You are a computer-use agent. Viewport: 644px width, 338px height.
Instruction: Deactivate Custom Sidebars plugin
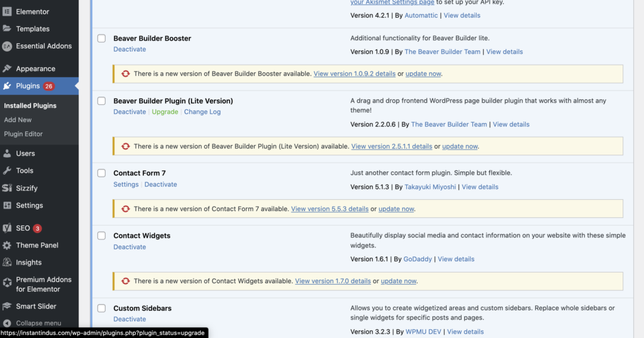coord(130,319)
